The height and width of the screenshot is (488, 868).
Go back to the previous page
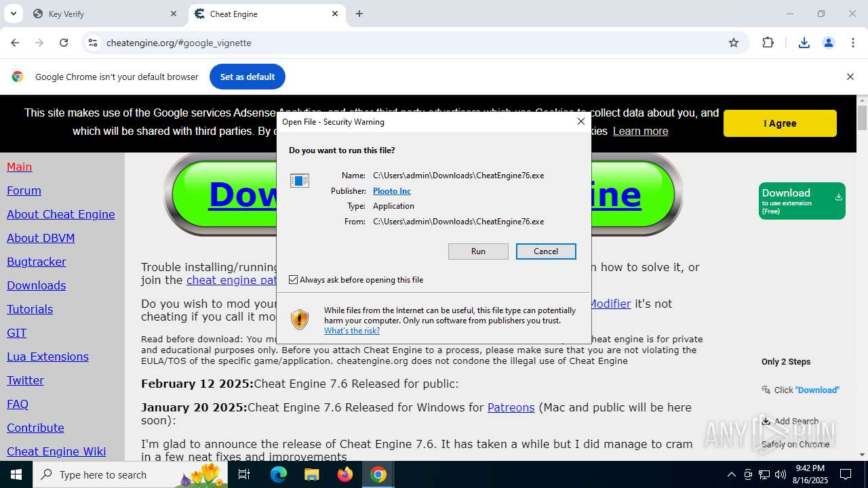pos(15,43)
